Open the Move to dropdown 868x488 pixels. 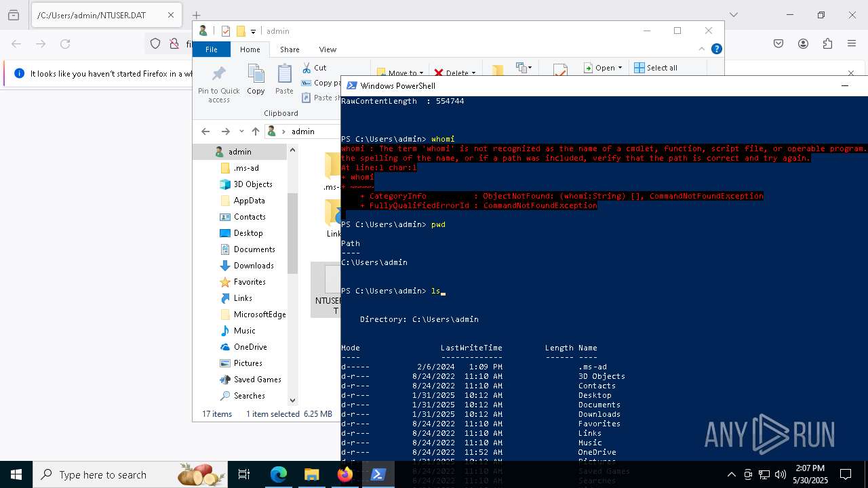[400, 73]
